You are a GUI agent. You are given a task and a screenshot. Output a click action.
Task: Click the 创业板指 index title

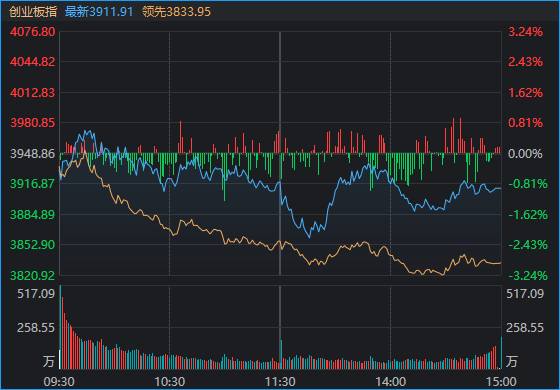click(x=33, y=12)
